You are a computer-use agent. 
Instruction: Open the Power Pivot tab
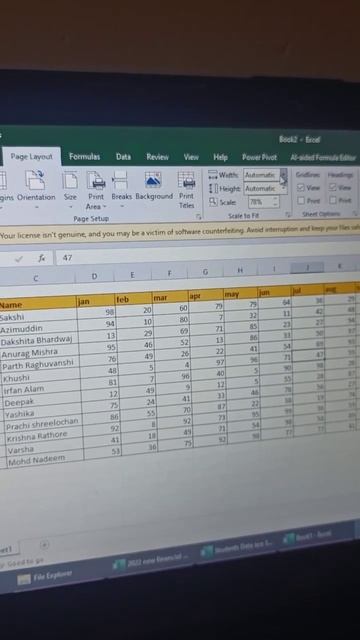click(259, 157)
